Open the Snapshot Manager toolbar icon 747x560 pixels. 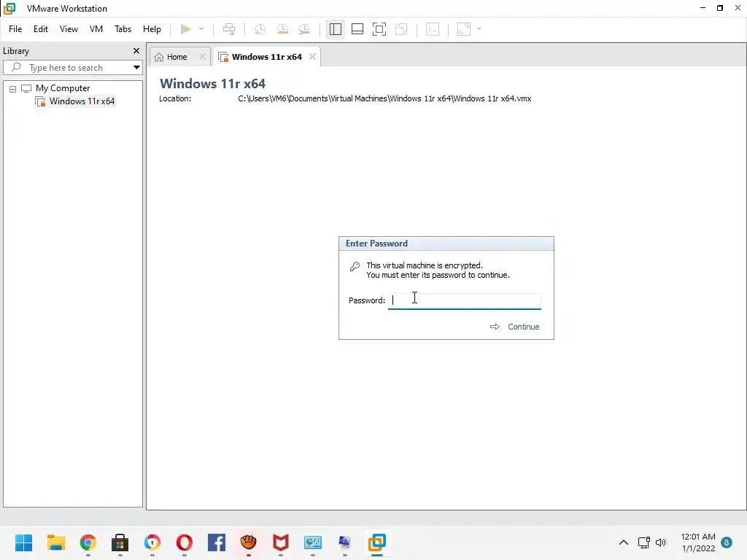[x=304, y=29]
